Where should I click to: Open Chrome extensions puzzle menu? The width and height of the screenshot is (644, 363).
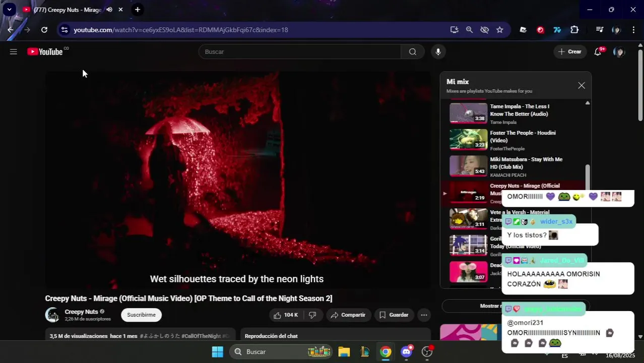click(x=574, y=30)
